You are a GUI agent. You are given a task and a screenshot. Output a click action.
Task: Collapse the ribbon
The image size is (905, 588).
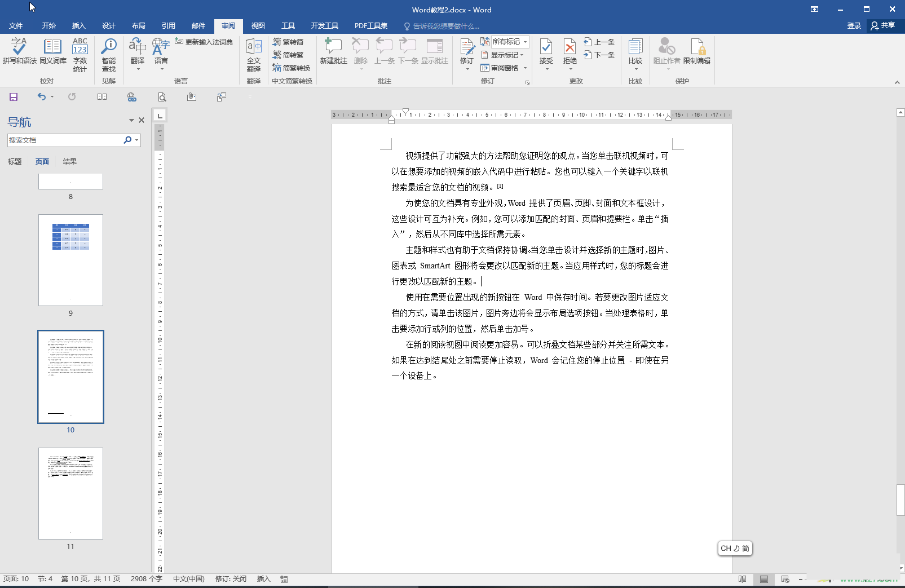click(897, 82)
